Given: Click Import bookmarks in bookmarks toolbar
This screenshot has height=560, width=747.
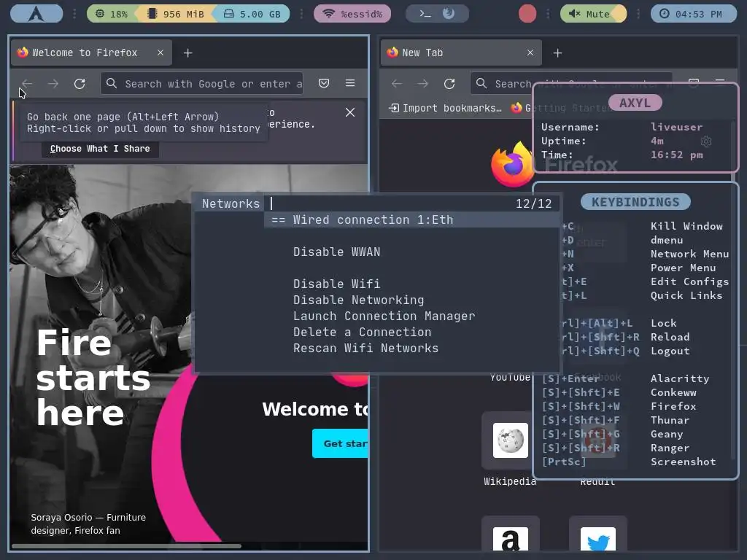Looking at the screenshot, I should tap(446, 108).
